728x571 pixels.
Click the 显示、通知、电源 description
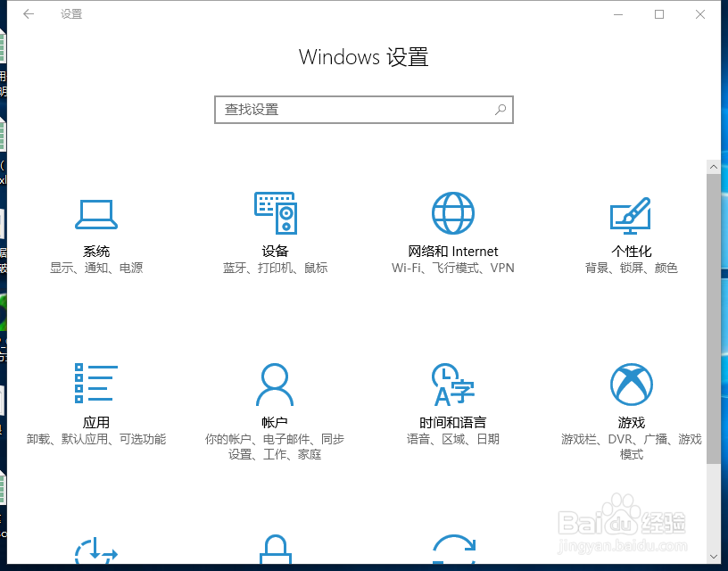[96, 268]
